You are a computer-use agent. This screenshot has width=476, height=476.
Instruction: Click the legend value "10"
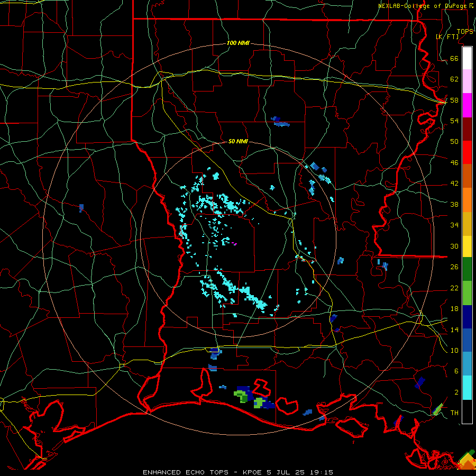pos(454,350)
